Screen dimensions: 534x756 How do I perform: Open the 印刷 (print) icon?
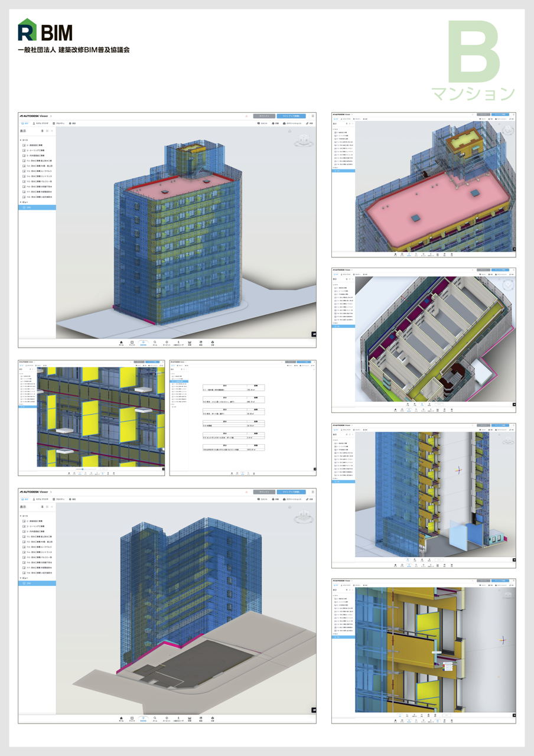pyautogui.click(x=272, y=124)
